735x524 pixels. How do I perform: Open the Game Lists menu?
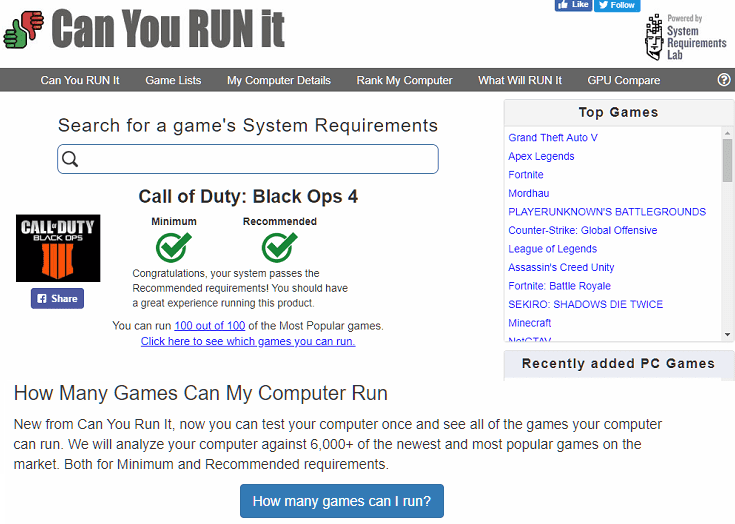173,80
